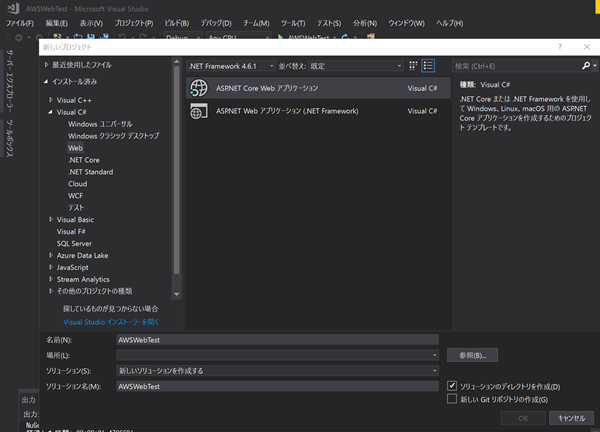Expand 最近使用したファイル node
Viewport: 600px width, 432px height.
47,65
